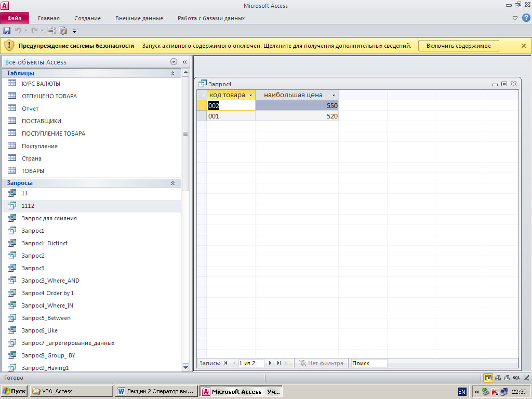Select query 11 icon

[x=12, y=193]
